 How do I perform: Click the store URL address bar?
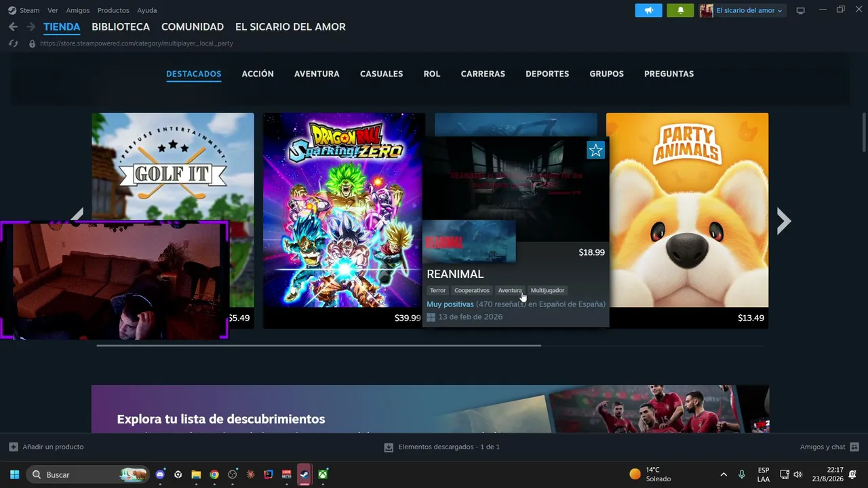click(x=136, y=43)
